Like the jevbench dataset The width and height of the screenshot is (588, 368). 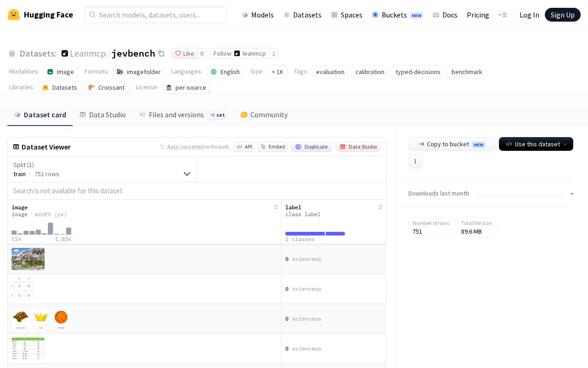click(185, 53)
